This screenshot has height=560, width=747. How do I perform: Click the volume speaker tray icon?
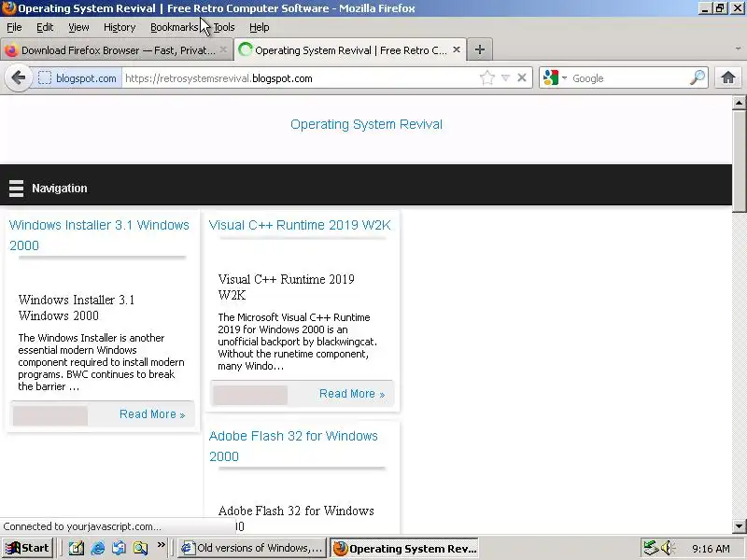pyautogui.click(x=667, y=548)
